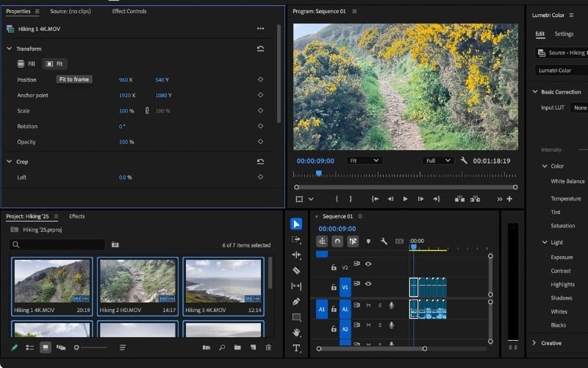
Task: Go to Out point
Action: click(x=436, y=199)
